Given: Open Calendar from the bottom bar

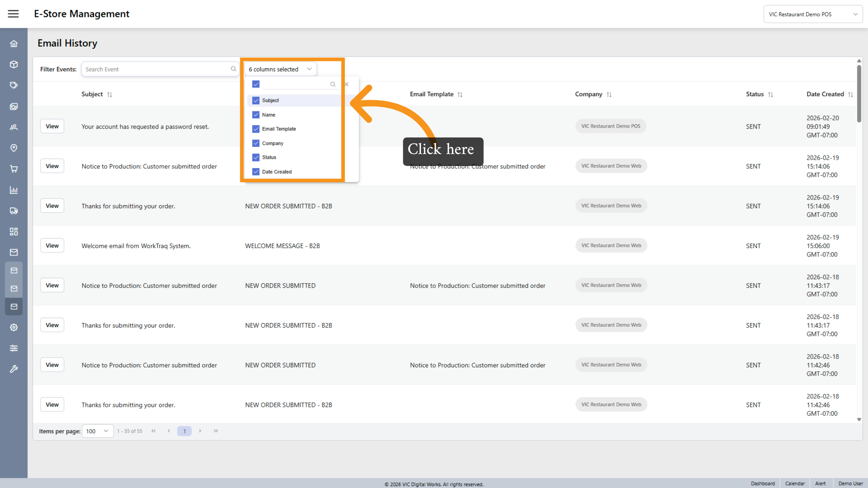Looking at the screenshot, I should [x=795, y=483].
